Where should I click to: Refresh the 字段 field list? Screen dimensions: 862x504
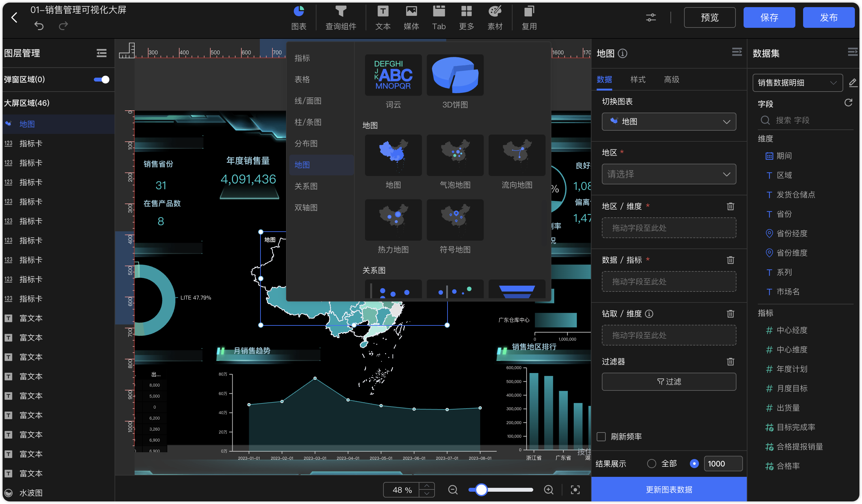point(848,103)
